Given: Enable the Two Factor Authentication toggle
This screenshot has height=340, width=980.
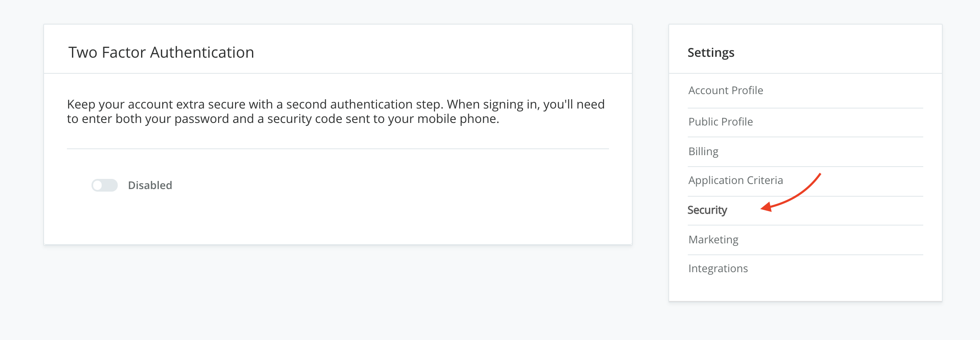Looking at the screenshot, I should pos(105,185).
